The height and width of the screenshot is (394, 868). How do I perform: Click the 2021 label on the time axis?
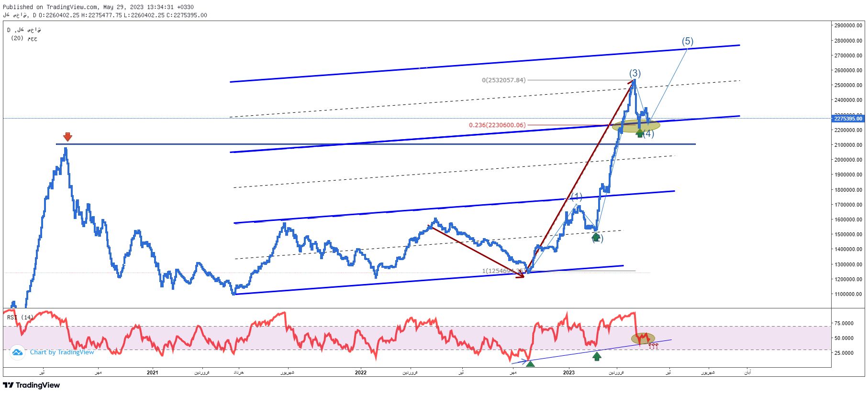coord(153,372)
